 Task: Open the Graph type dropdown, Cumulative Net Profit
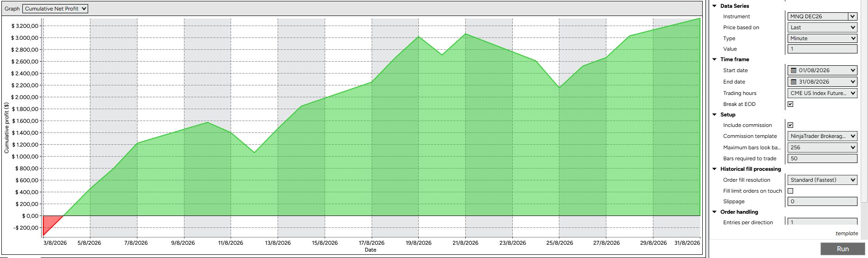click(x=55, y=9)
